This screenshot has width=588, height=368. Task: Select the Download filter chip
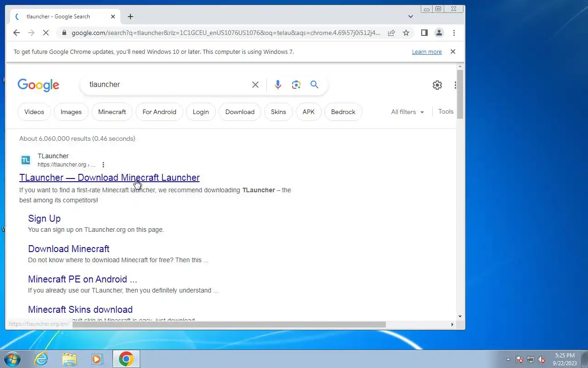tap(240, 112)
